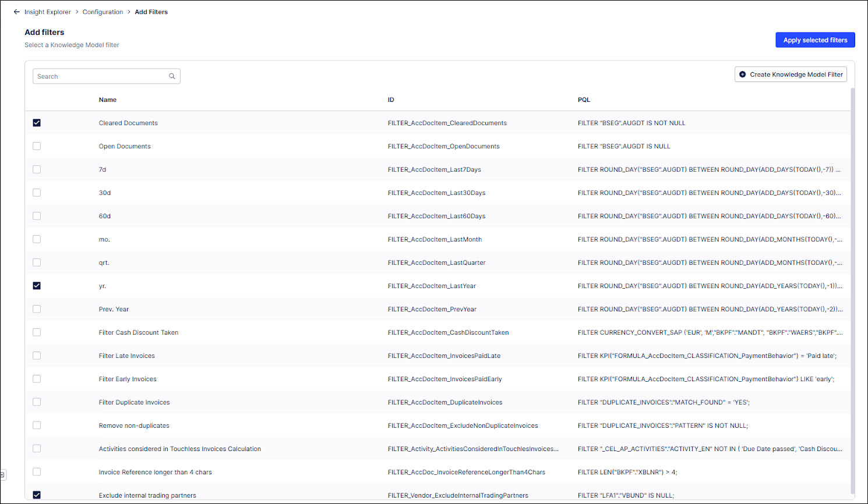Click the Filter Early Invoices name
The width and height of the screenshot is (868, 504).
(x=128, y=379)
